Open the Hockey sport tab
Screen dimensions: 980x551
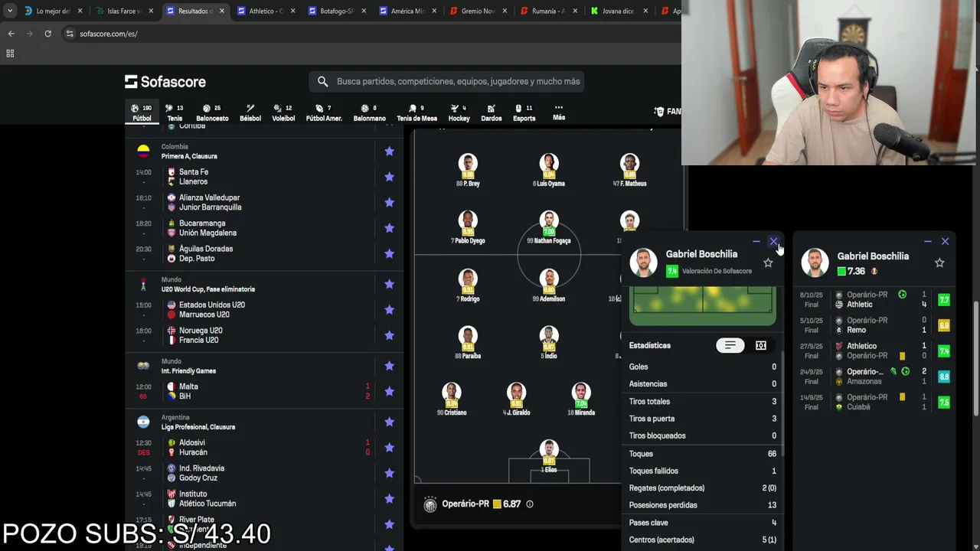459,112
